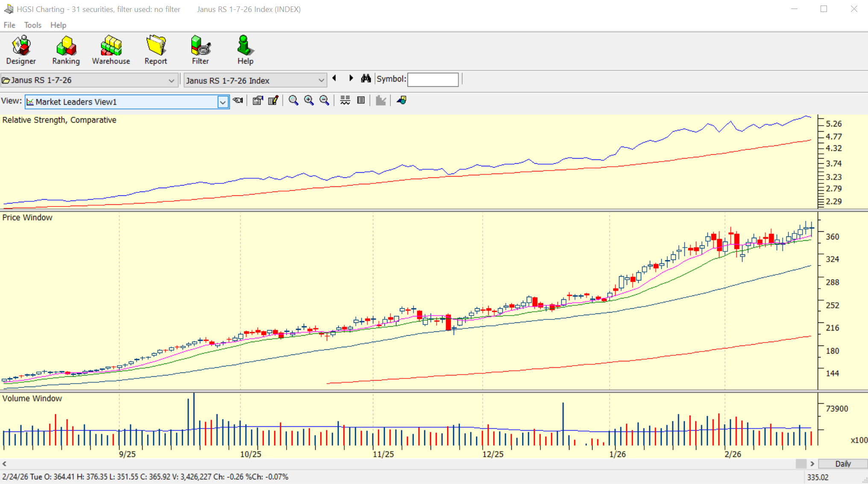Expand the Janus RS 1-7-26 Index dropdown
The height and width of the screenshot is (484, 868).
pos(321,80)
